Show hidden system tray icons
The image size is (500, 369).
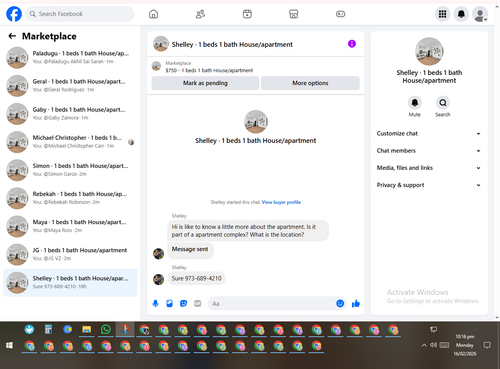pyautogui.click(x=424, y=345)
